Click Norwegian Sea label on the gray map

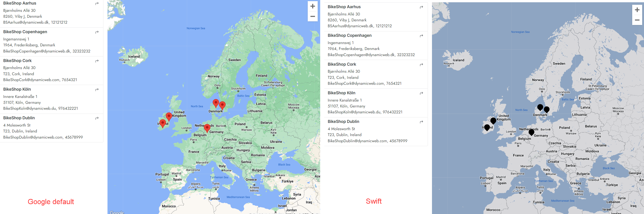click(520, 32)
